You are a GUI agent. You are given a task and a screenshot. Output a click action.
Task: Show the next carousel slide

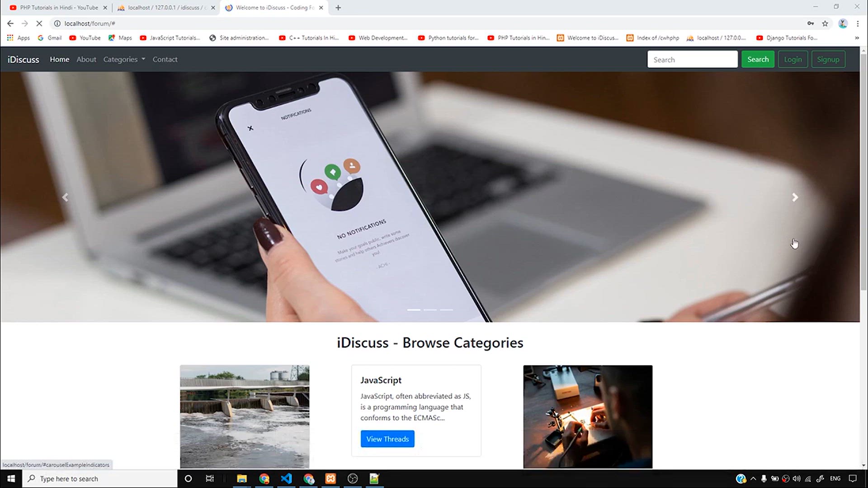click(x=795, y=197)
